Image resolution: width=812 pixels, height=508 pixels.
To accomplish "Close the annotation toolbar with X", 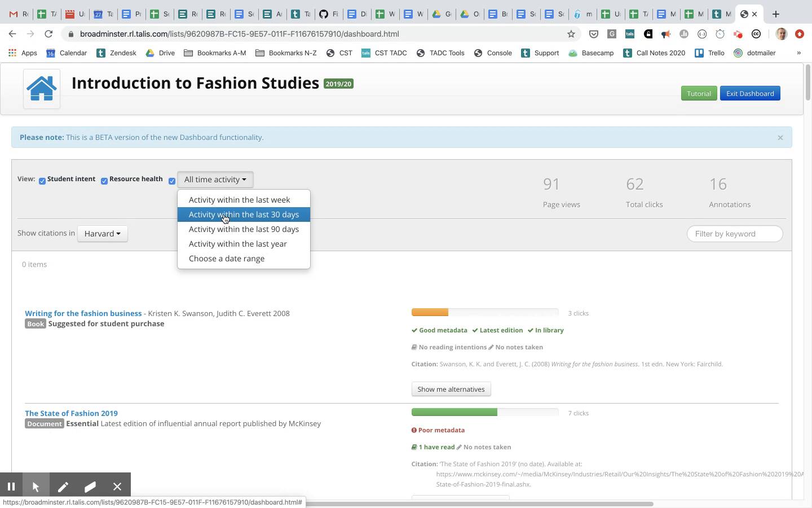I will coord(117,487).
